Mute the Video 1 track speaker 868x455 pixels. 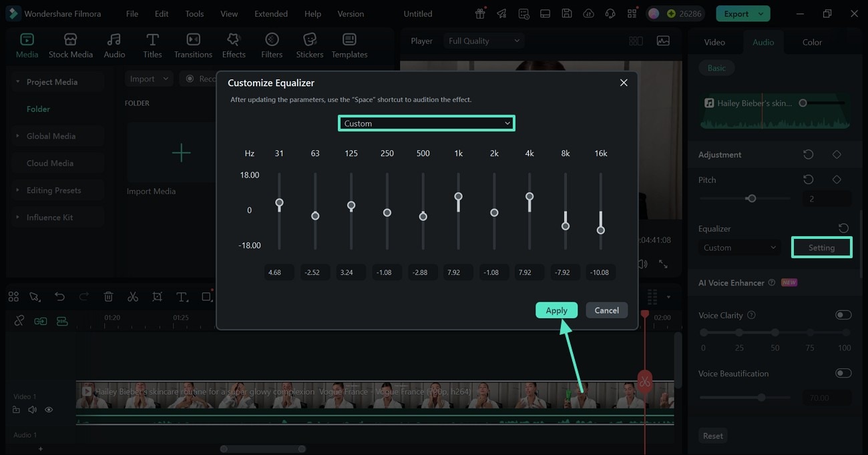33,410
